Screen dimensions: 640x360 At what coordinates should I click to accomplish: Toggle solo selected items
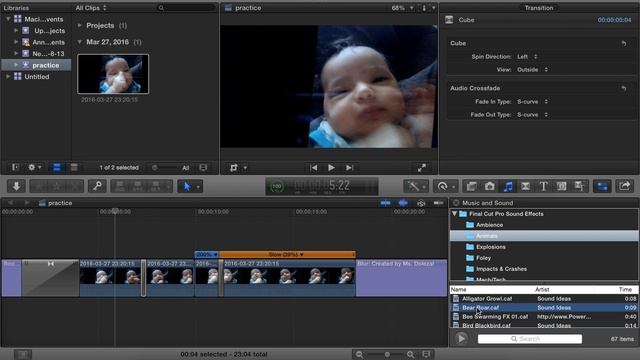pyautogui.click(x=421, y=203)
